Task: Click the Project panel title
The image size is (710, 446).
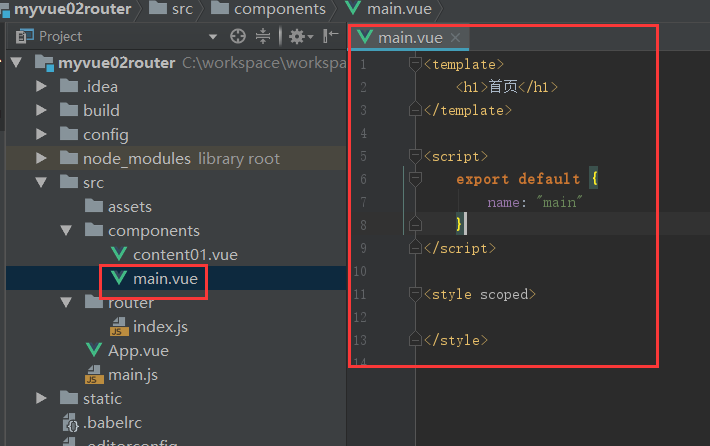Action: [60, 36]
